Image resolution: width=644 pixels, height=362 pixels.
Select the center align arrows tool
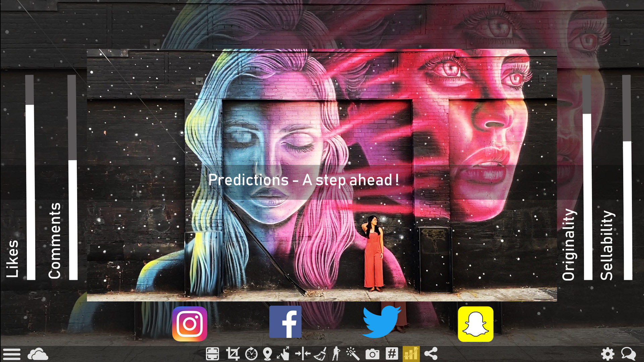tap(303, 354)
